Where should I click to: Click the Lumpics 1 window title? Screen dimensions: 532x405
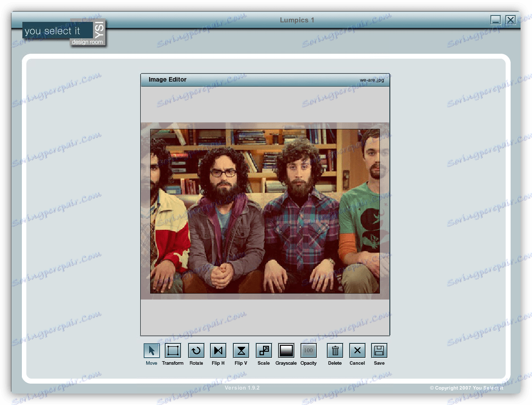point(297,20)
